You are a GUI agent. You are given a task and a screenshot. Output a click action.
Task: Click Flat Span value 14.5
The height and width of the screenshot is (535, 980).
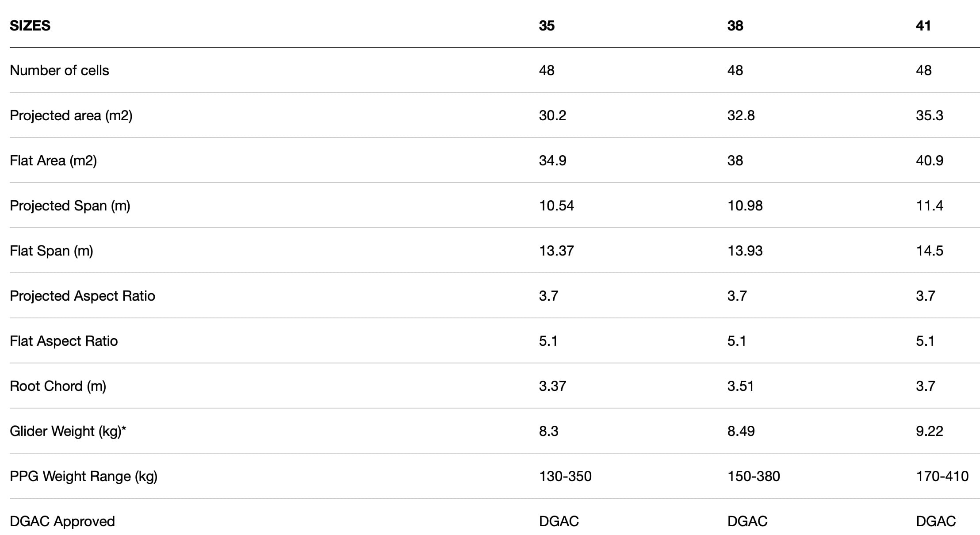click(x=929, y=251)
